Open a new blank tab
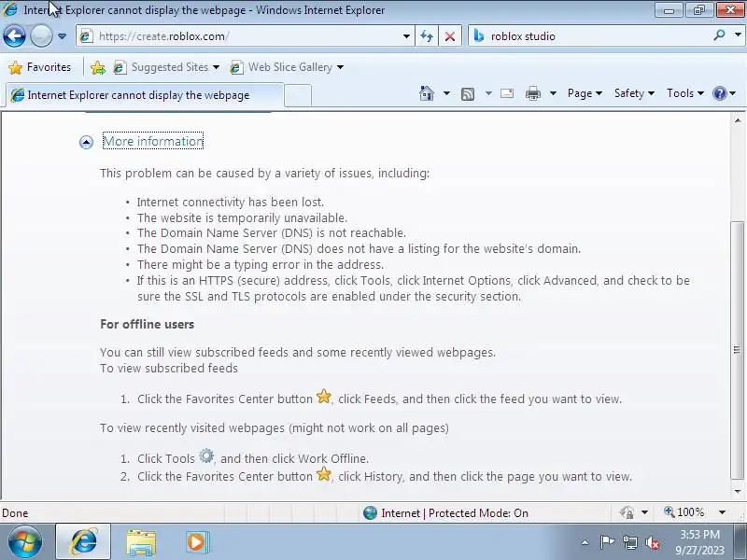 299,95
